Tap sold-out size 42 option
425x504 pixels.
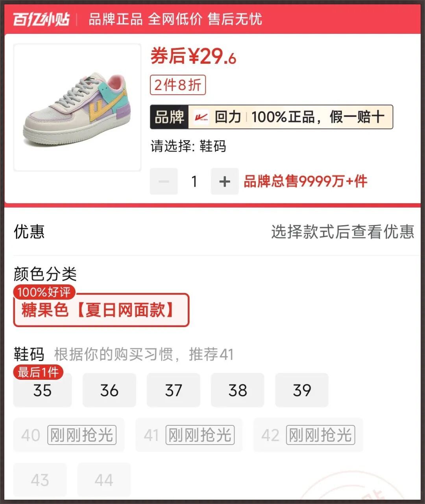tap(308, 435)
